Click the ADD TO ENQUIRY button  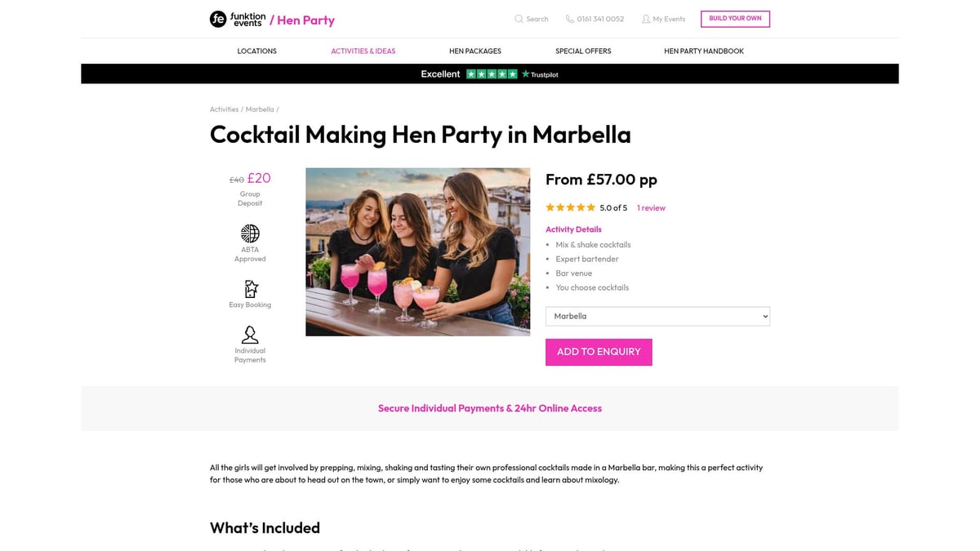599,352
